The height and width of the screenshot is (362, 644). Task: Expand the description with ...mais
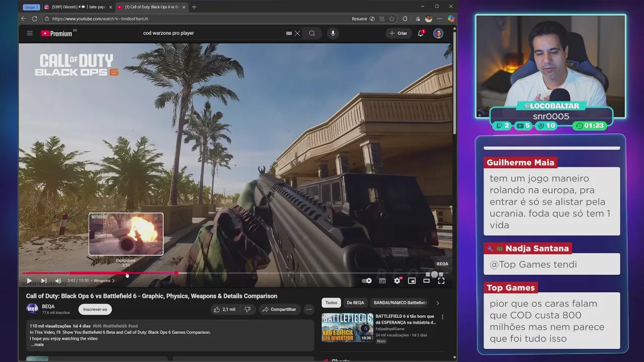pyautogui.click(x=37, y=344)
